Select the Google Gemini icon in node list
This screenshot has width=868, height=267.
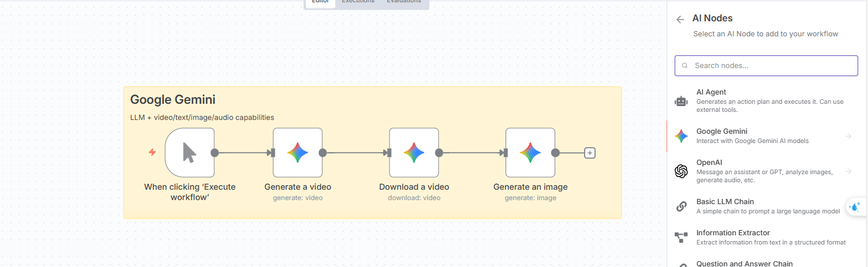(681, 136)
